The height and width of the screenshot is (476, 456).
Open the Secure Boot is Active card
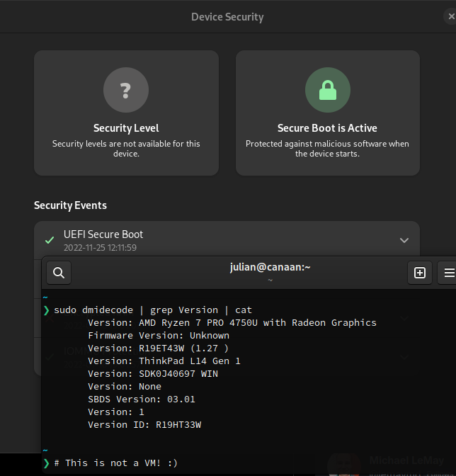point(328,113)
